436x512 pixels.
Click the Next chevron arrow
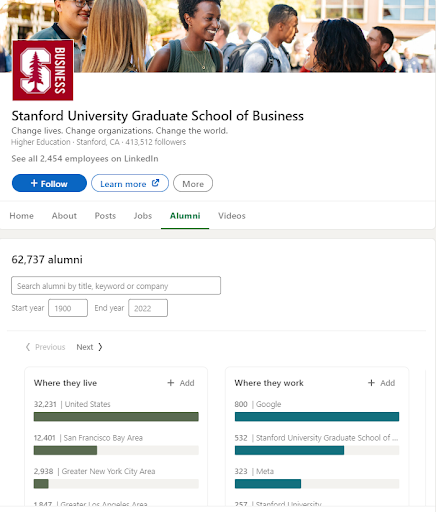click(x=100, y=347)
